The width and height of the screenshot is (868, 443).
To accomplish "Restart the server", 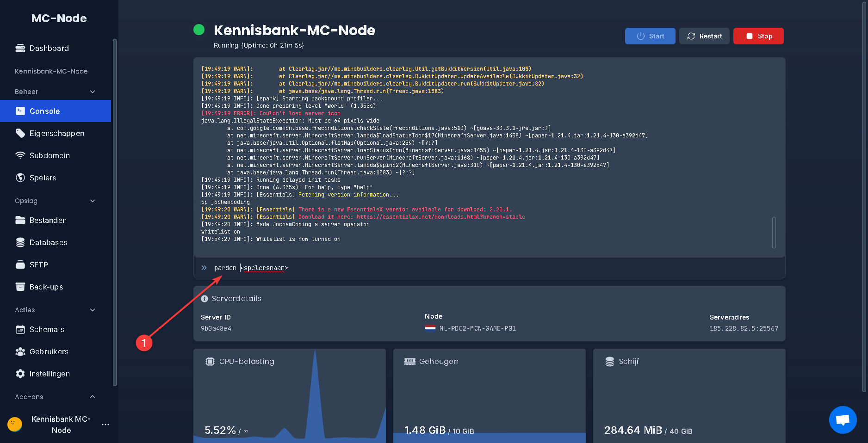I will click(704, 36).
